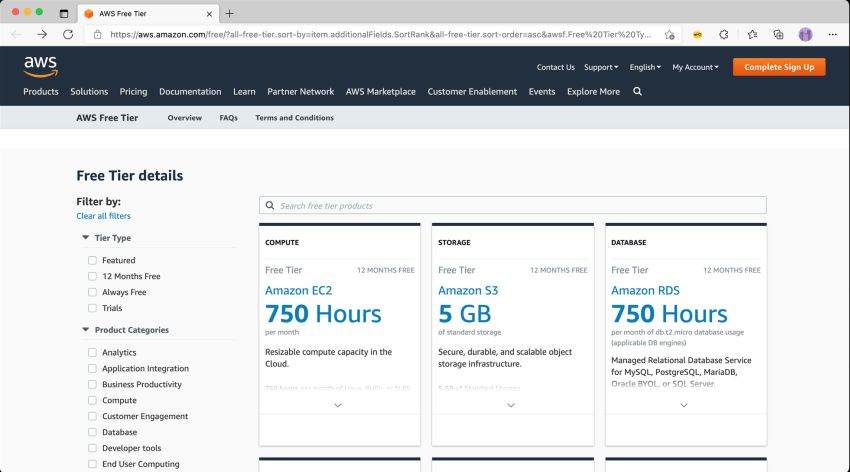Screen dimensions: 850x472
Task: Expand the Amazon RDS card details
Action: 684,405
